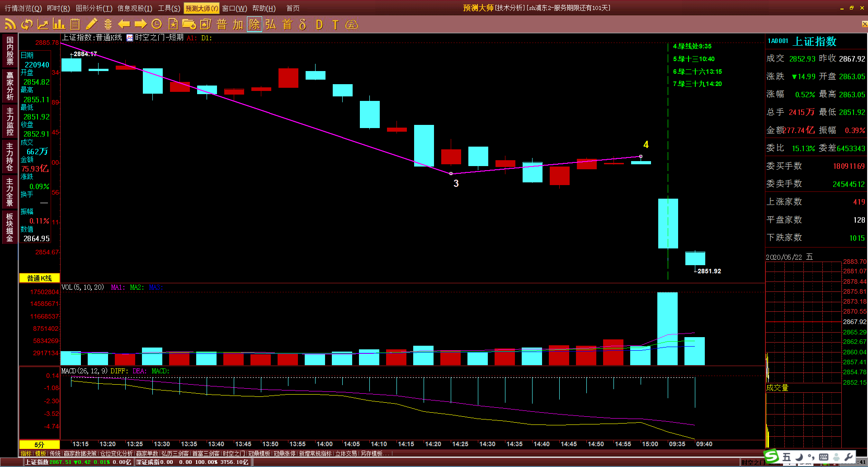Click the 加 toolbar button
The width and height of the screenshot is (868, 467).
point(238,24)
